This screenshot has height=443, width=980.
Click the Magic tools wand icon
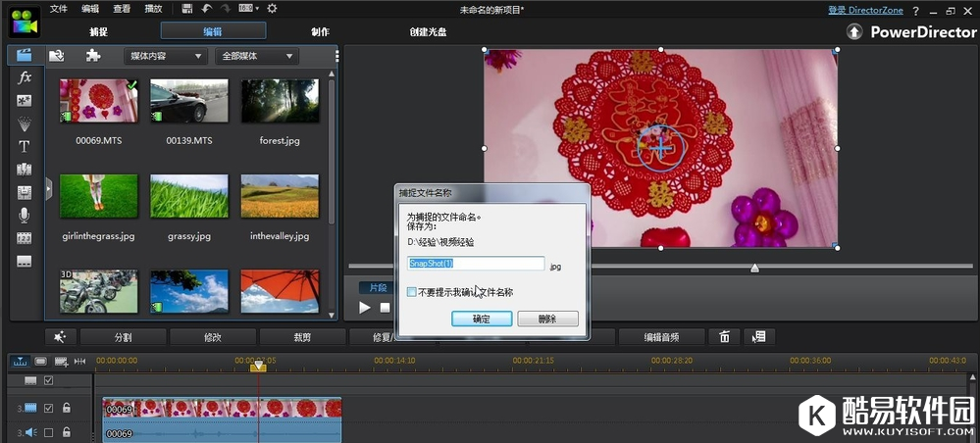click(60, 337)
